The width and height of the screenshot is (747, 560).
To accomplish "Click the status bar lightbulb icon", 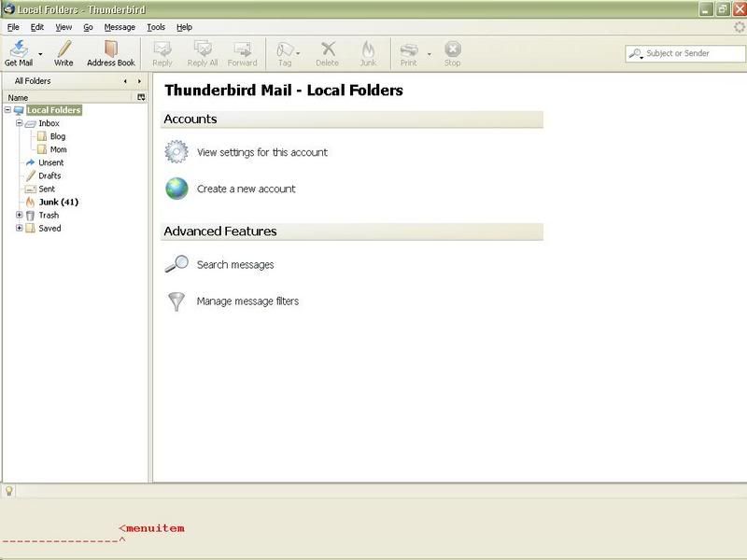I will (x=9, y=491).
